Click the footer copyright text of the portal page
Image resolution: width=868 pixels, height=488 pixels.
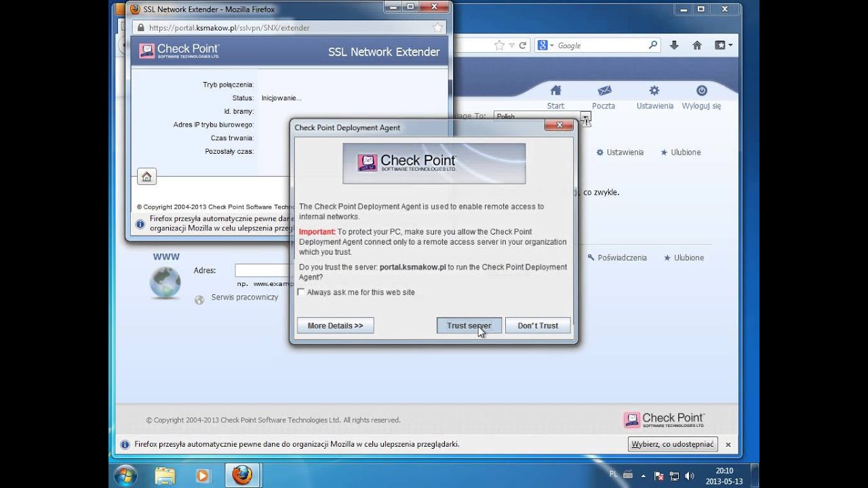pos(273,420)
